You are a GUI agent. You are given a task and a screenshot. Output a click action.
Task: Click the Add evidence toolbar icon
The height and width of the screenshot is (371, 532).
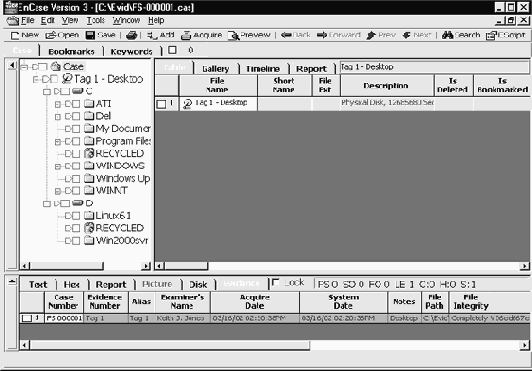152,35
